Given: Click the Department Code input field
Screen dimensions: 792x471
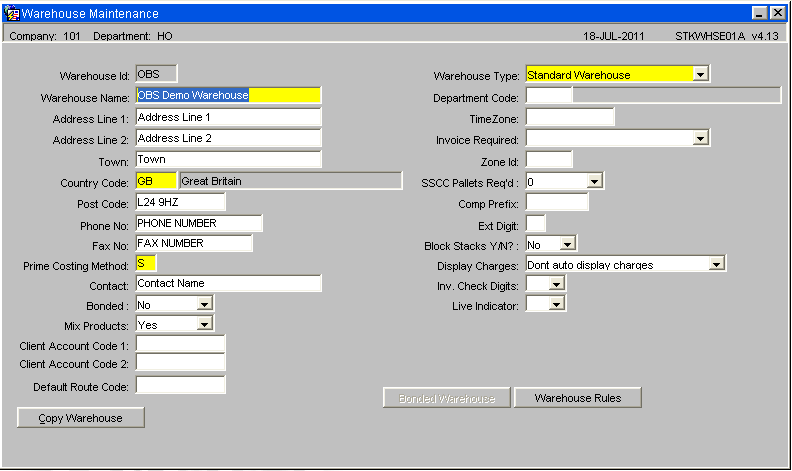Looking at the screenshot, I should point(549,95).
